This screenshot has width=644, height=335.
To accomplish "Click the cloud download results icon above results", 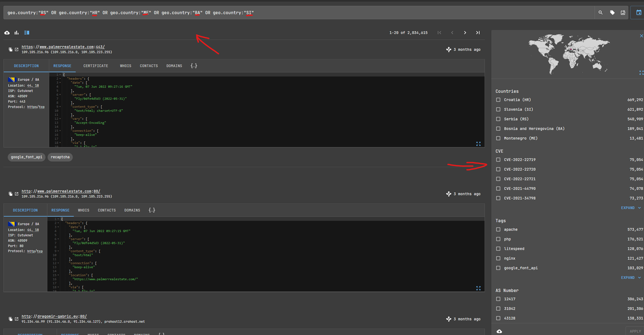I will tap(7, 33).
